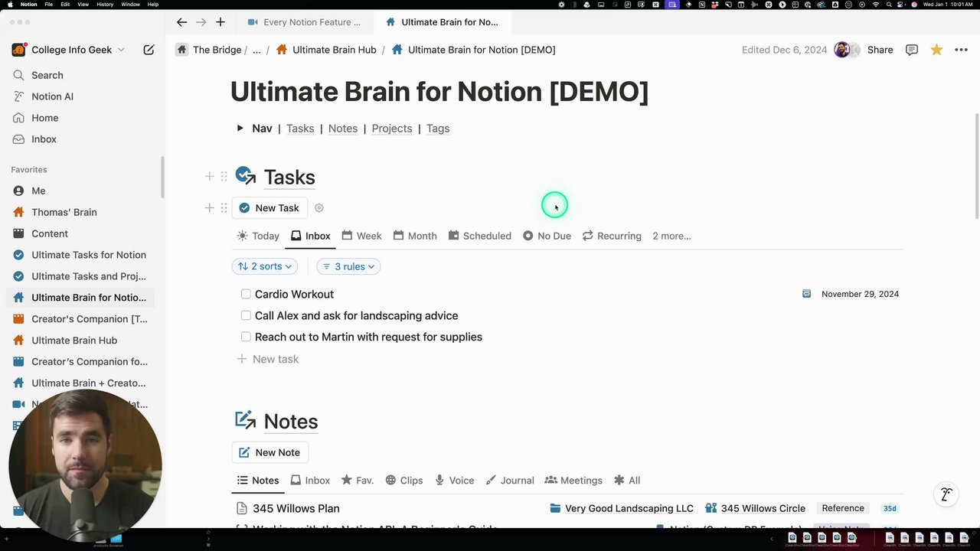Open the Voice notes tab
Screen dimensions: 980x551
pyautogui.click(x=454, y=481)
